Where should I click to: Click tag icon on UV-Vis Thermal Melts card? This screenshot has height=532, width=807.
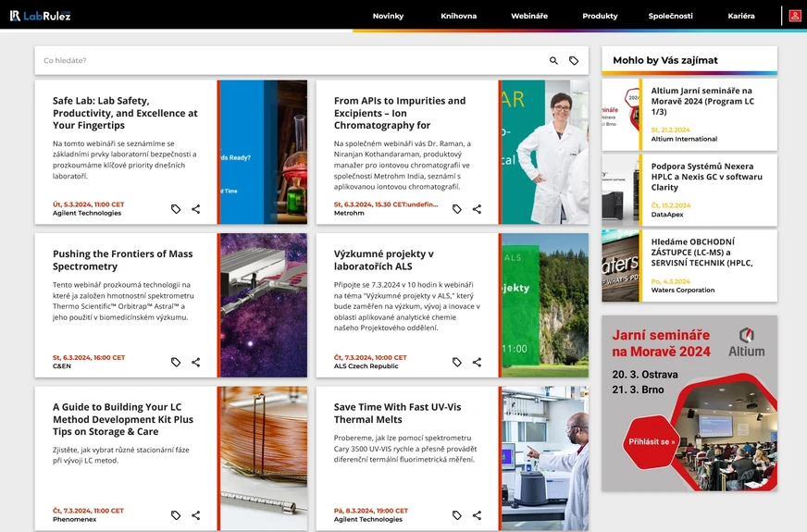[456, 515]
